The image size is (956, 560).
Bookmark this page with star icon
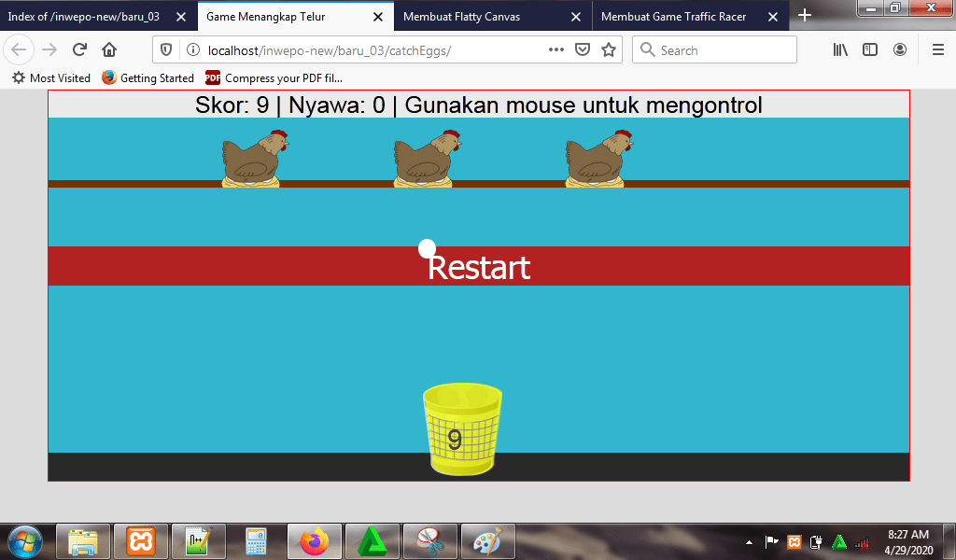(x=609, y=50)
